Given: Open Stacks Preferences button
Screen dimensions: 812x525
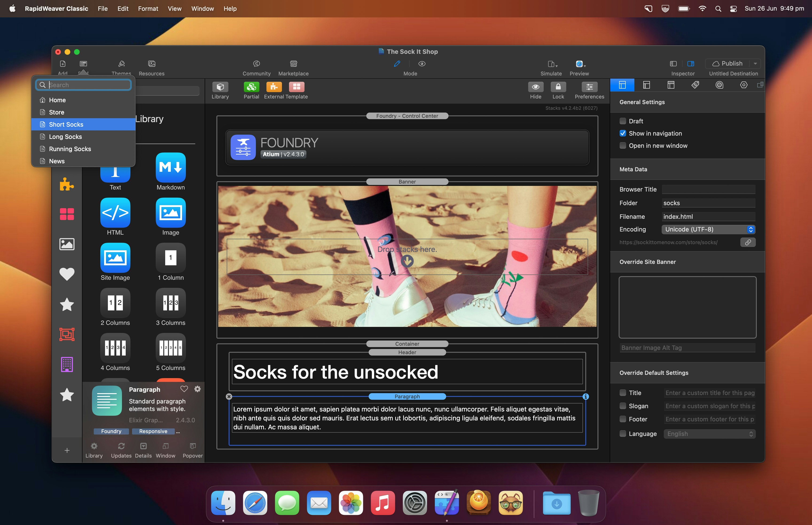Looking at the screenshot, I should click(589, 87).
